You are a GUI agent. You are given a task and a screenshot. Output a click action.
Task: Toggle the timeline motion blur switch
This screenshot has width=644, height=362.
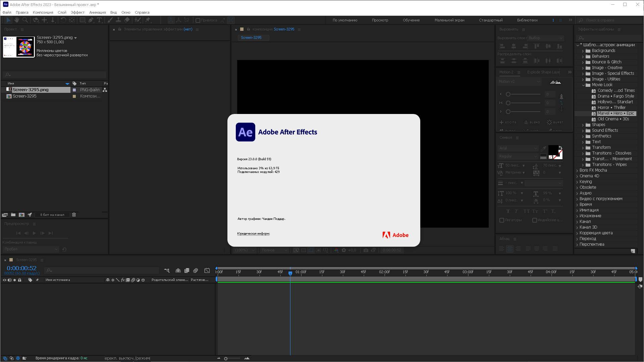click(x=196, y=270)
